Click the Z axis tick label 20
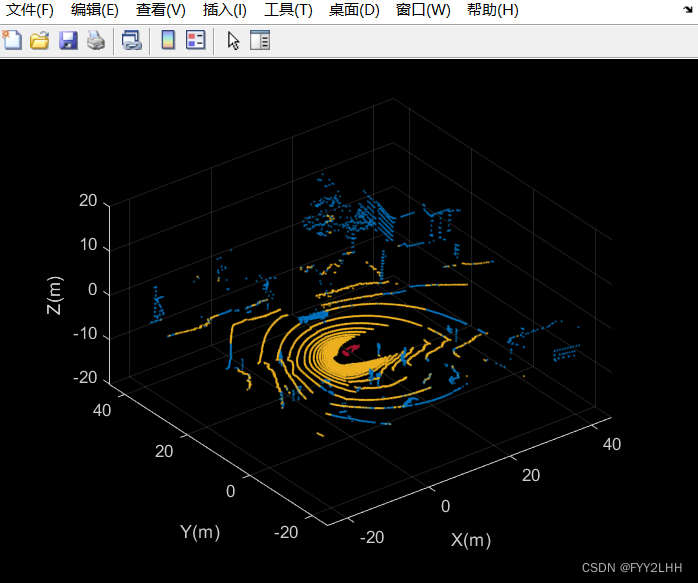Viewport: 698px width, 583px height. click(88, 201)
